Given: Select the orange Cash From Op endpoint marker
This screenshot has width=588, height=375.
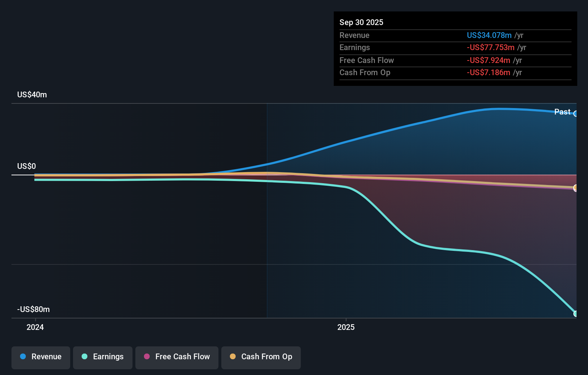Looking at the screenshot, I should click(575, 187).
